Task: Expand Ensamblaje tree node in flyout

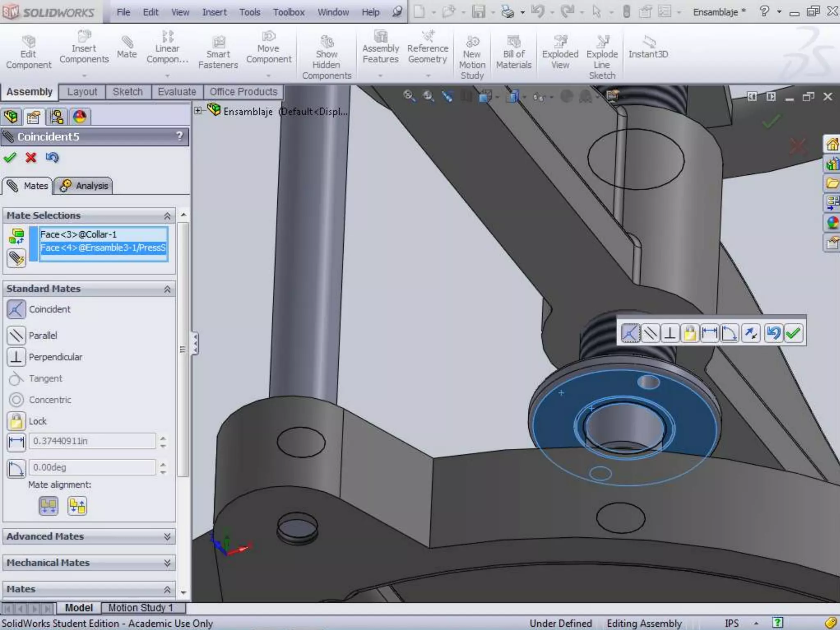Action: tap(198, 110)
